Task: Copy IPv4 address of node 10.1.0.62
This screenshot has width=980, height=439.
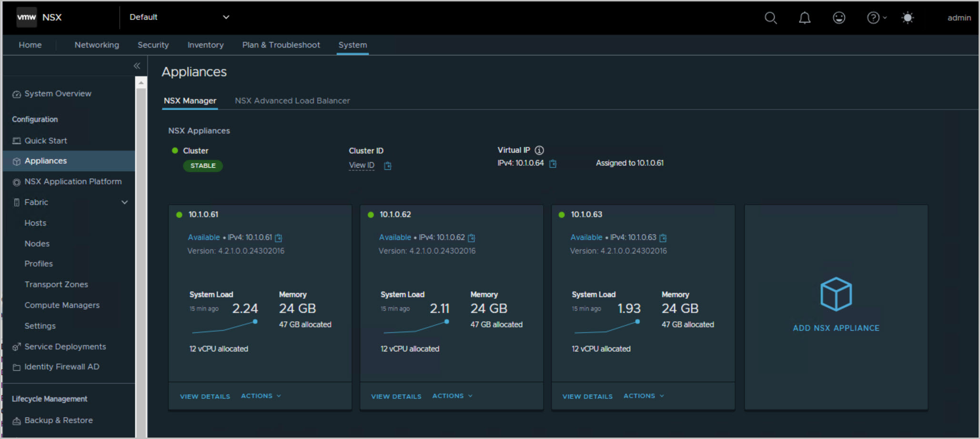Action: pos(472,238)
